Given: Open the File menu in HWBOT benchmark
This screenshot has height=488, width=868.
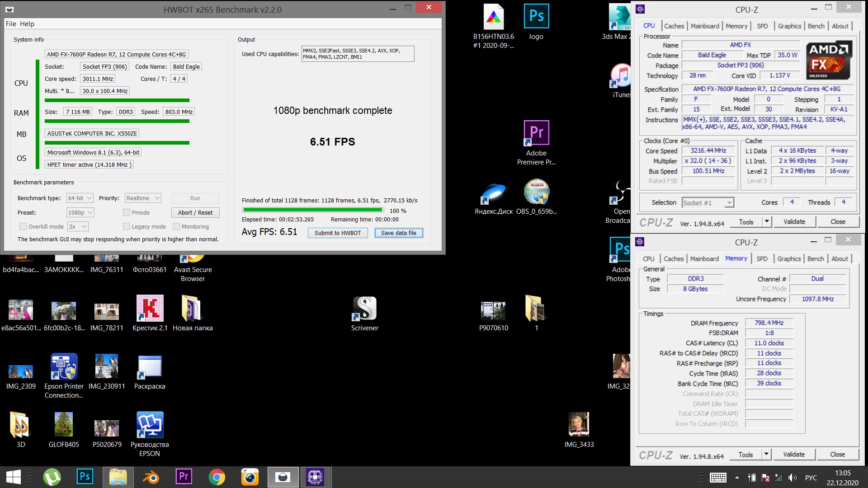Looking at the screenshot, I should (11, 23).
